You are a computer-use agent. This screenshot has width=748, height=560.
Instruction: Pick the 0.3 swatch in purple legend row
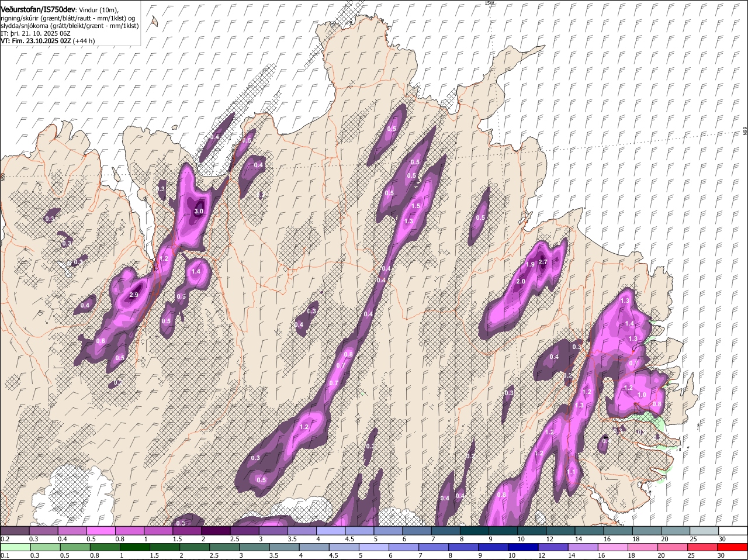[43, 530]
